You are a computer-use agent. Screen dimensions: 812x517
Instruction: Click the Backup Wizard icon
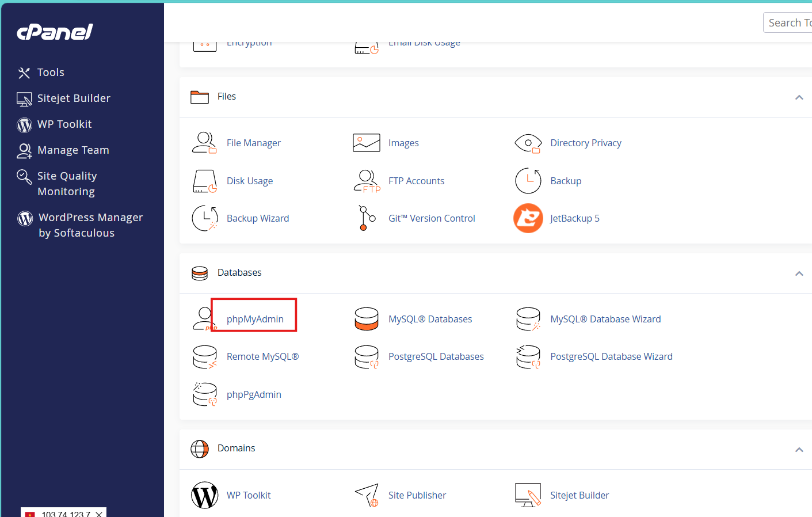pyautogui.click(x=205, y=218)
